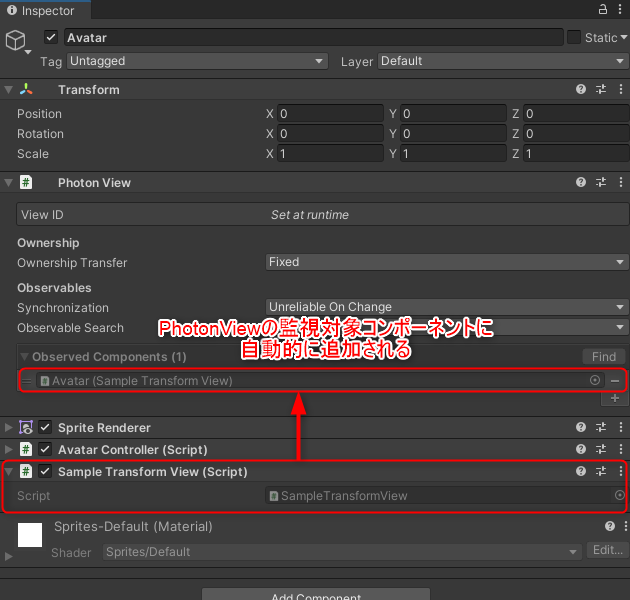Open Sample Transform View help reference
The height and width of the screenshot is (600, 630).
pyautogui.click(x=581, y=471)
